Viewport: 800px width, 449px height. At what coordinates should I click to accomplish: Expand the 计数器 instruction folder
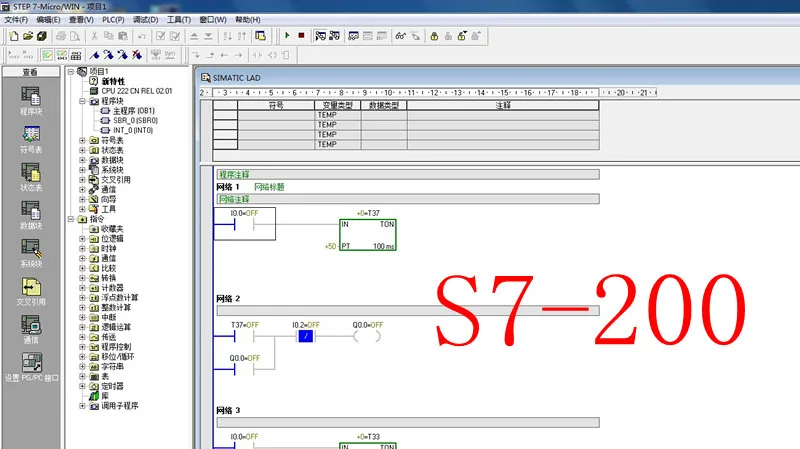coord(82,288)
